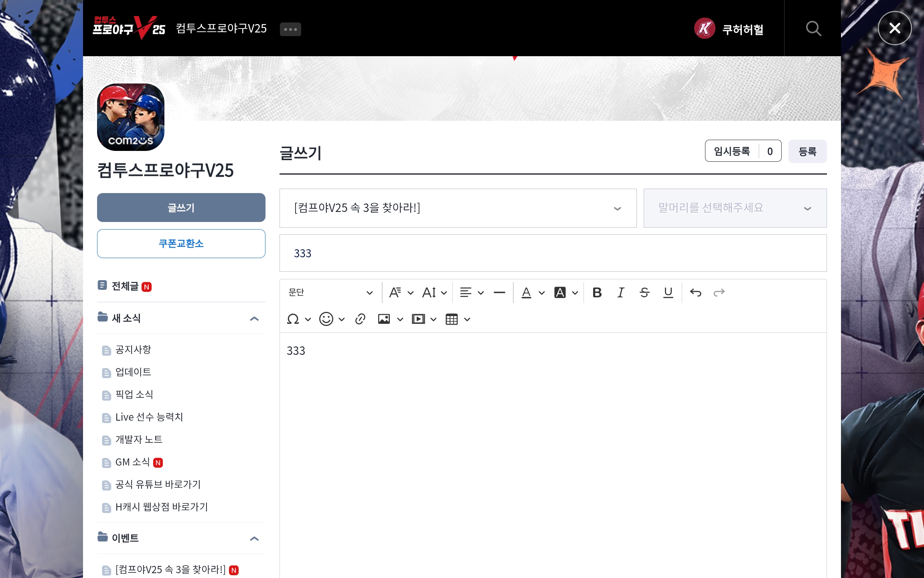The image size is (924, 578).
Task: Open 공지사항 board
Action: [x=133, y=350]
